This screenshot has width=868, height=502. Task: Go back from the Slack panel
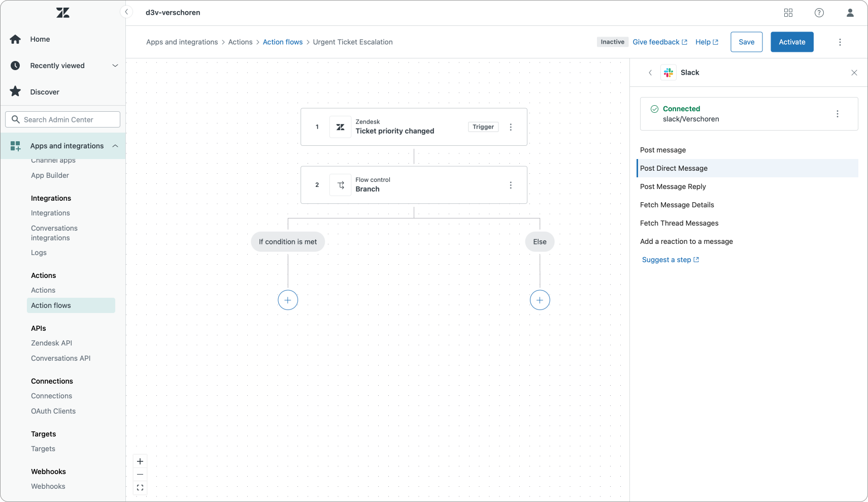click(650, 73)
